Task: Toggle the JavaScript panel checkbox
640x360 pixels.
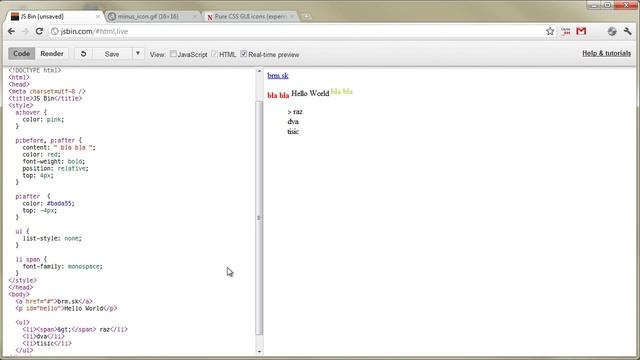Action: point(173,54)
